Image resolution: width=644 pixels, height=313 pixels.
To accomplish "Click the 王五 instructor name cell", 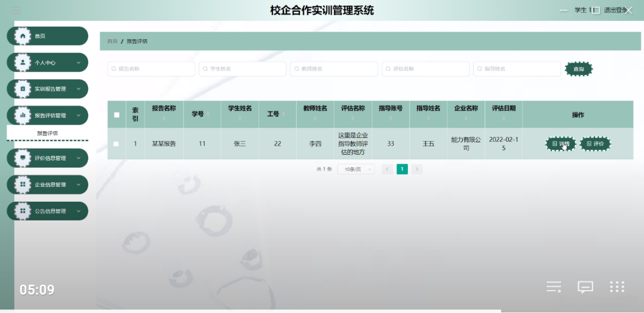I will tap(428, 143).
